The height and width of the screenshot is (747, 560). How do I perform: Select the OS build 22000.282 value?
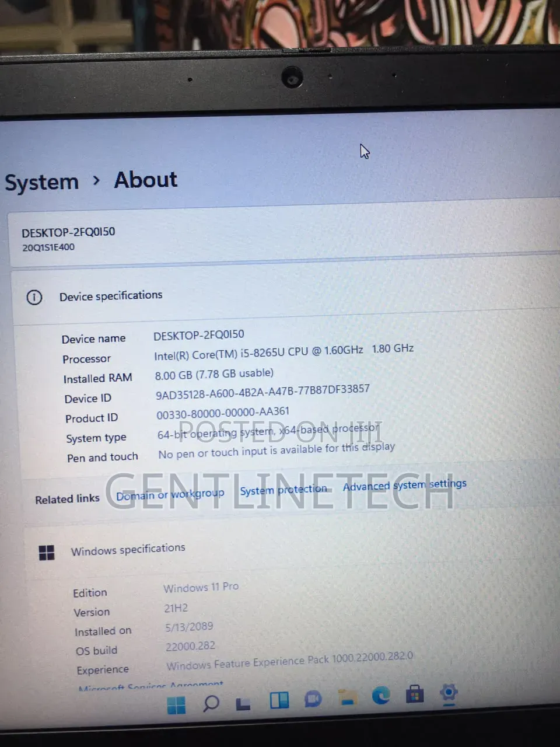pos(190,647)
